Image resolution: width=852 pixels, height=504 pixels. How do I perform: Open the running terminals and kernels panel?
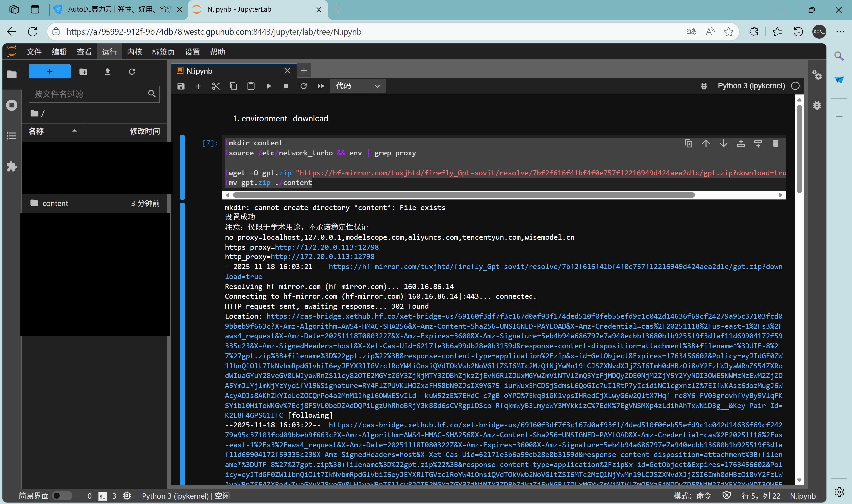[x=12, y=105]
